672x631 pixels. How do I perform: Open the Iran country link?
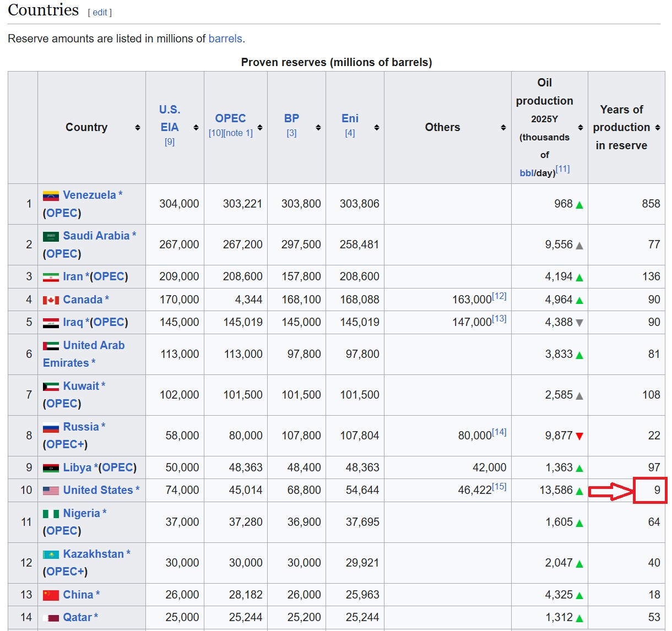tap(73, 276)
